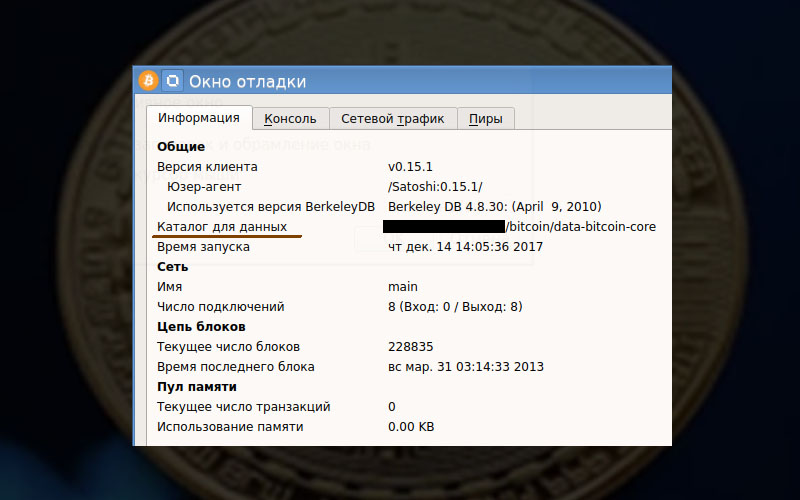Open the Консоль tab
This screenshot has height=500, width=800.
point(290,118)
